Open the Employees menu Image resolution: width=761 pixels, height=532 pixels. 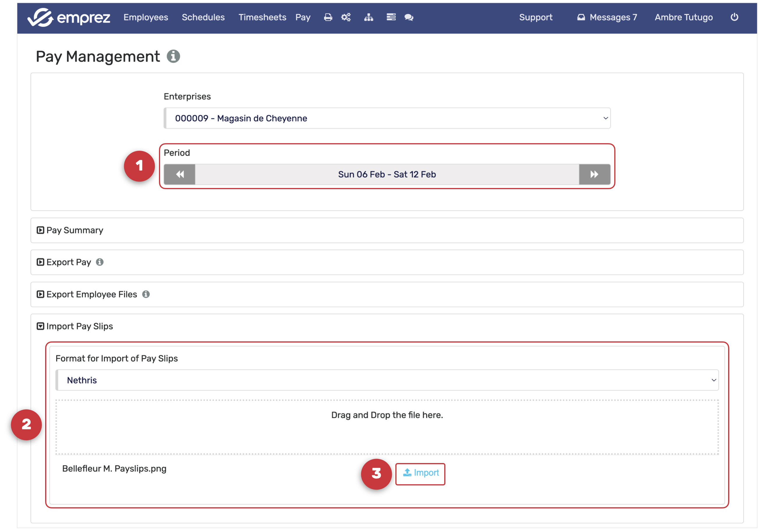[146, 17]
